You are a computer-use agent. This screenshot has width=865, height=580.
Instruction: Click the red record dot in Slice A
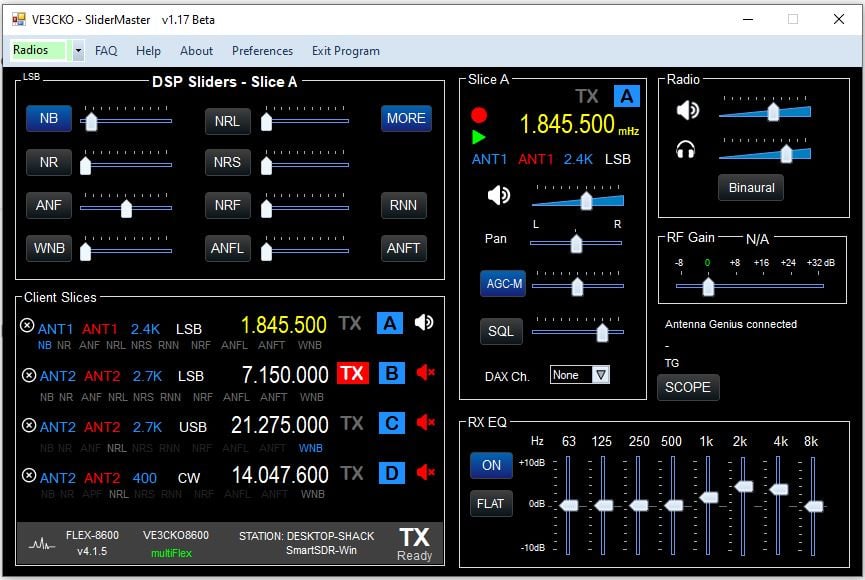[x=479, y=115]
